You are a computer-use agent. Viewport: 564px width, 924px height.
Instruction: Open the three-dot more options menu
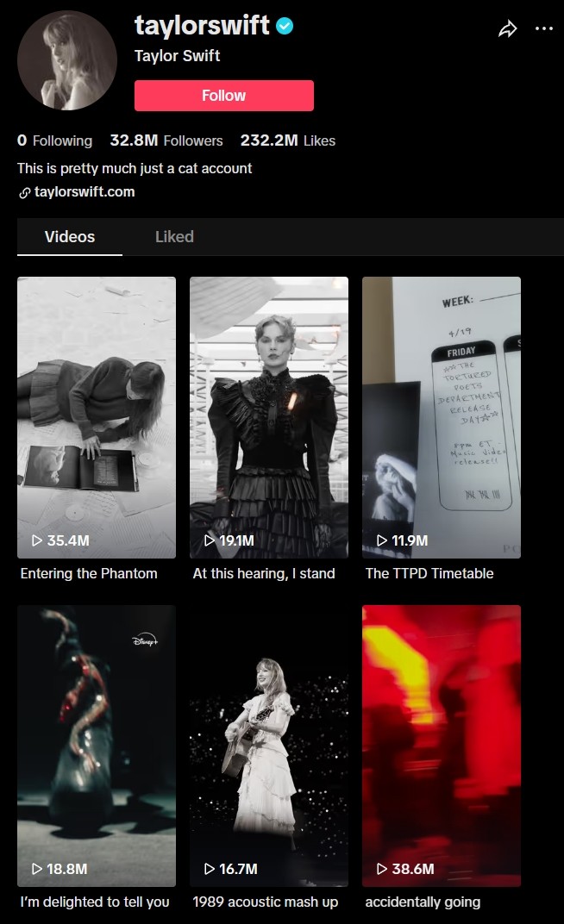[543, 29]
